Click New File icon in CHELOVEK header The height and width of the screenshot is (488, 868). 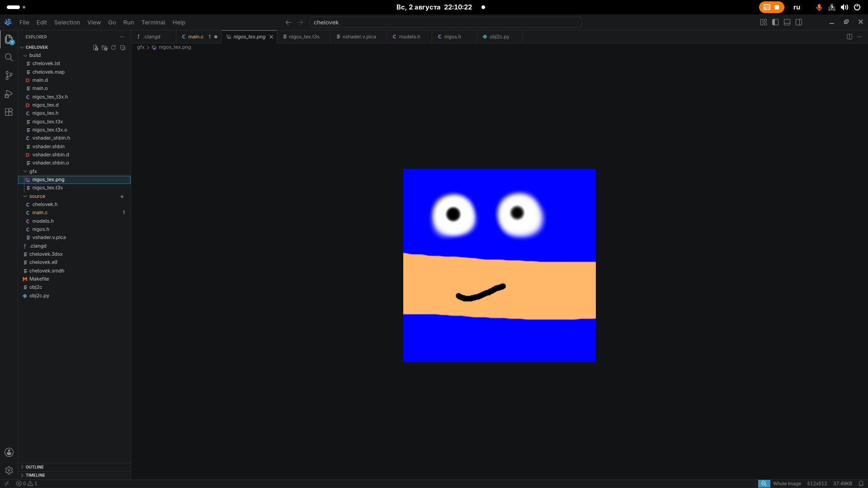95,47
